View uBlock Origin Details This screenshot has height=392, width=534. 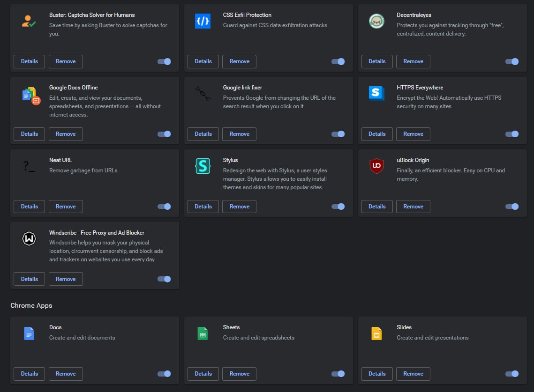click(377, 207)
